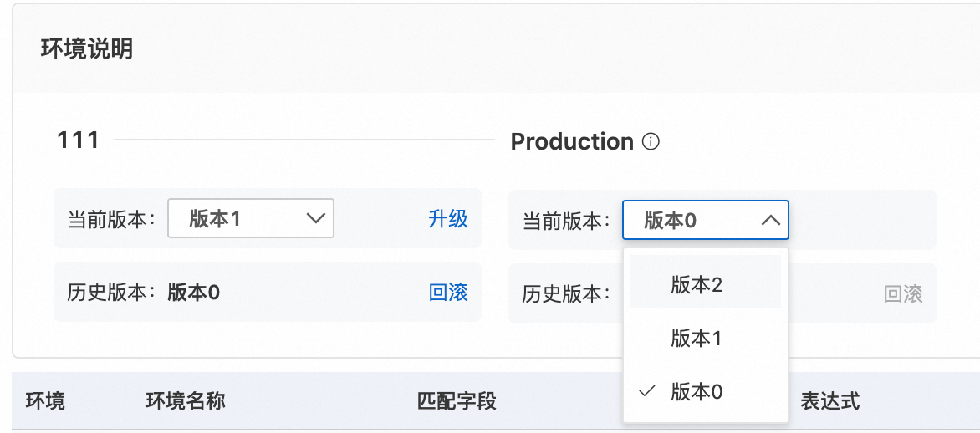This screenshot has height=433, width=980.
Task: Click the greyed-out 回滚 in Production
Action: click(x=903, y=293)
